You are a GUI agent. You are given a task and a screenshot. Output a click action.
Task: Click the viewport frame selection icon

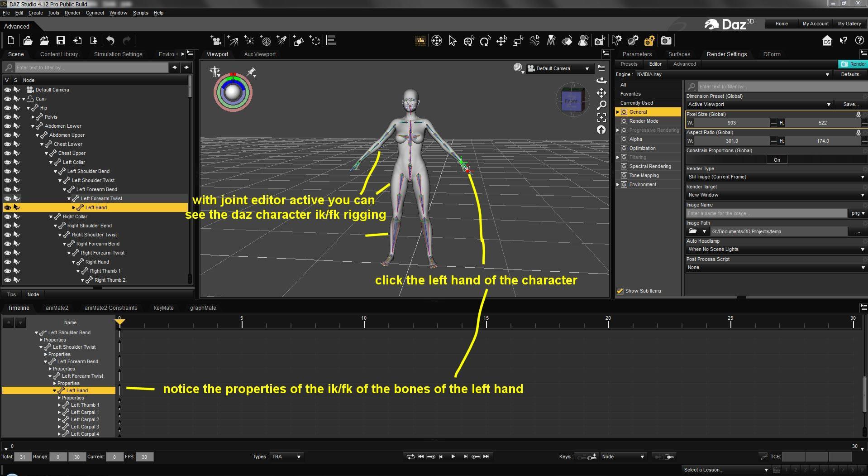tap(601, 118)
